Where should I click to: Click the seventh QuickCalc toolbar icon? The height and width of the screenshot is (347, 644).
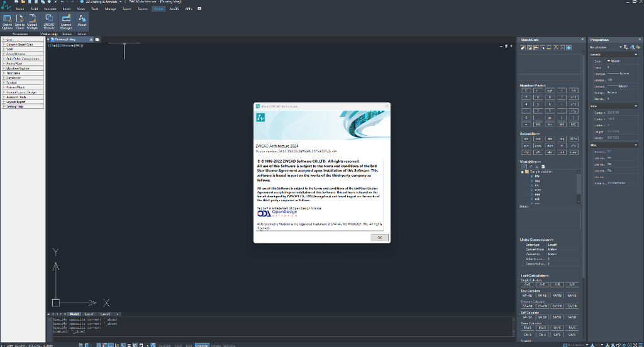coord(562,48)
